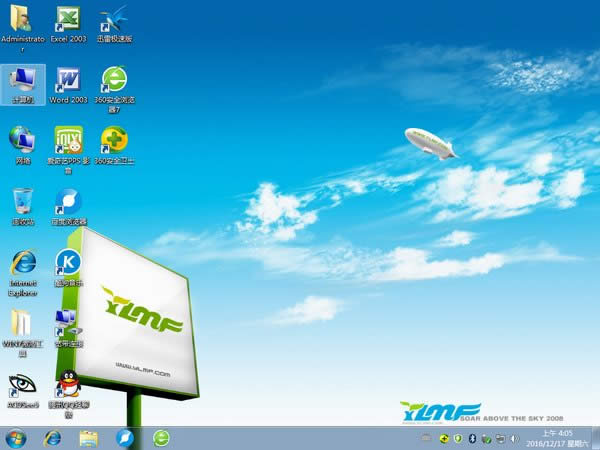Launch 360 browser pinned on taskbar
This screenshot has height=450, width=600.
pos(161,439)
